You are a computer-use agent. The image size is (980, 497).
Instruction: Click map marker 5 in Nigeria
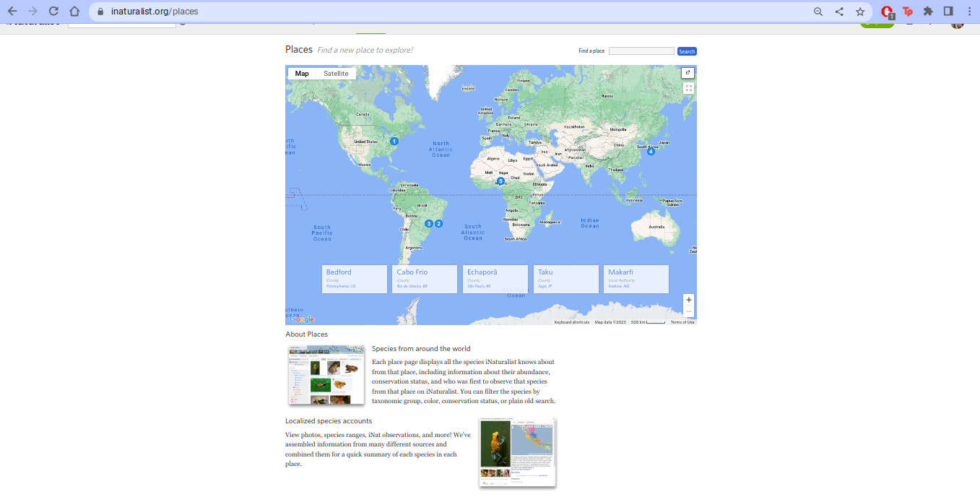pyautogui.click(x=500, y=181)
